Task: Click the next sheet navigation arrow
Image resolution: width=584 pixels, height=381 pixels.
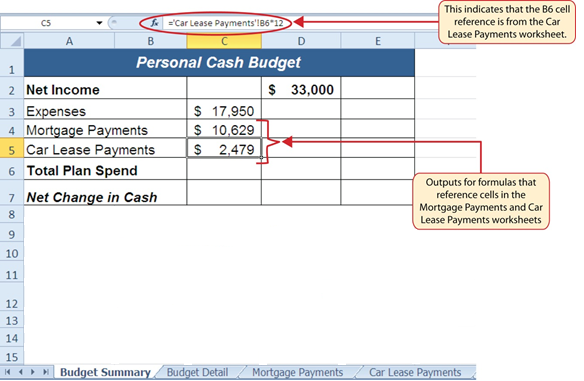Action: coord(33,372)
